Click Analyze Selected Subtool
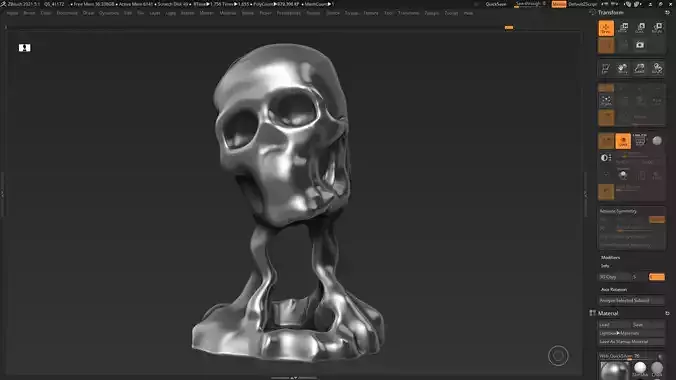The height and width of the screenshot is (380, 676). coord(631,300)
